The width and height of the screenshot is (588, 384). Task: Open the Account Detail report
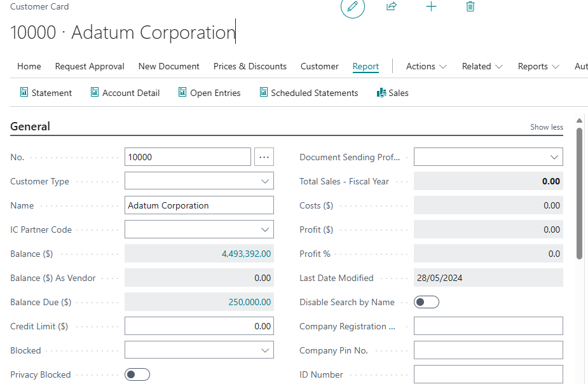pyautogui.click(x=125, y=93)
